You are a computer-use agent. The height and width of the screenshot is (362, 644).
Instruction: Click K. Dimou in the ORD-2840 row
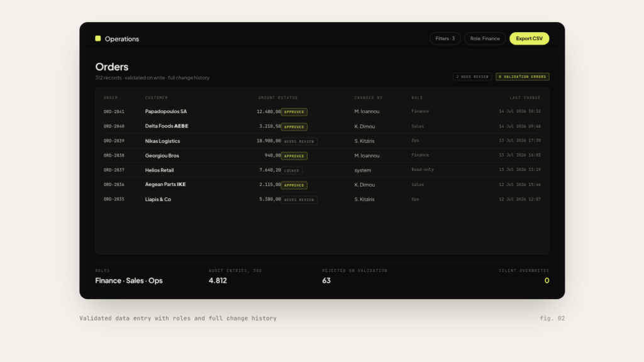pyautogui.click(x=365, y=126)
